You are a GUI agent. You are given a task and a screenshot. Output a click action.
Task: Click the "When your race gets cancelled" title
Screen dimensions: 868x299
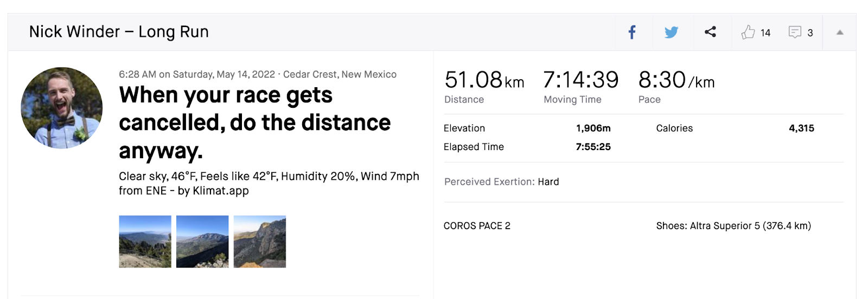click(254, 122)
